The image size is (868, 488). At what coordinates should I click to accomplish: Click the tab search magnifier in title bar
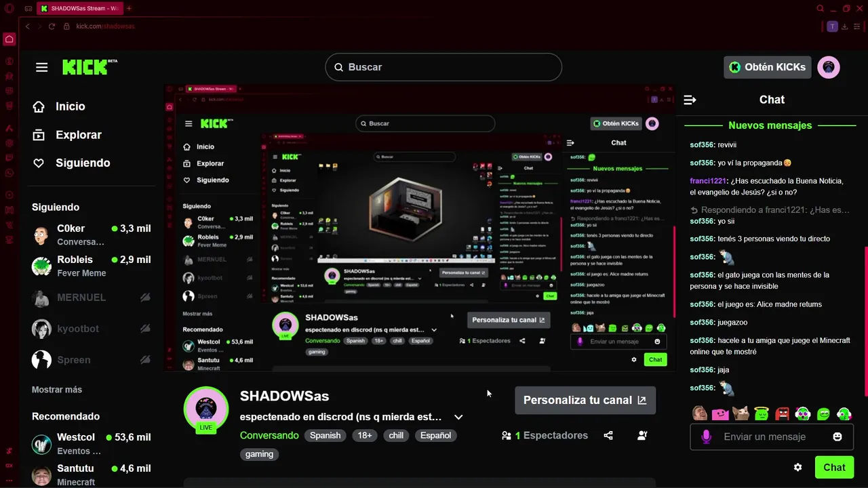pos(821,9)
